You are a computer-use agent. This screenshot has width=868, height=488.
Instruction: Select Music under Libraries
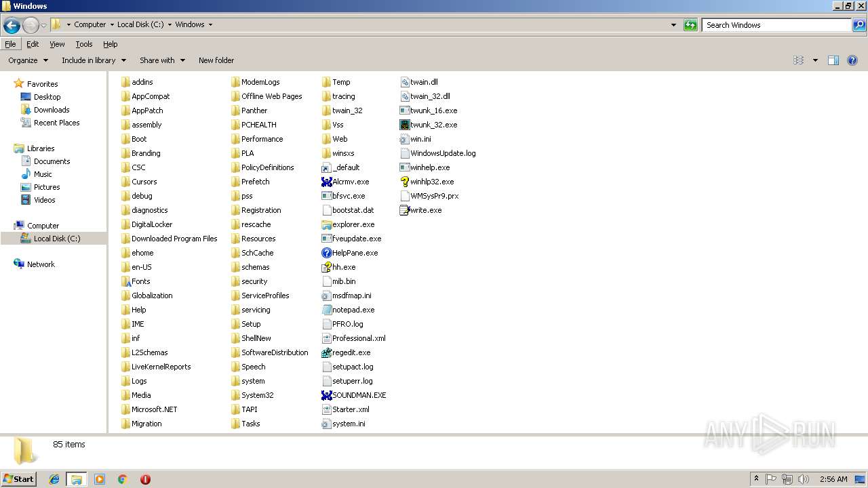43,174
